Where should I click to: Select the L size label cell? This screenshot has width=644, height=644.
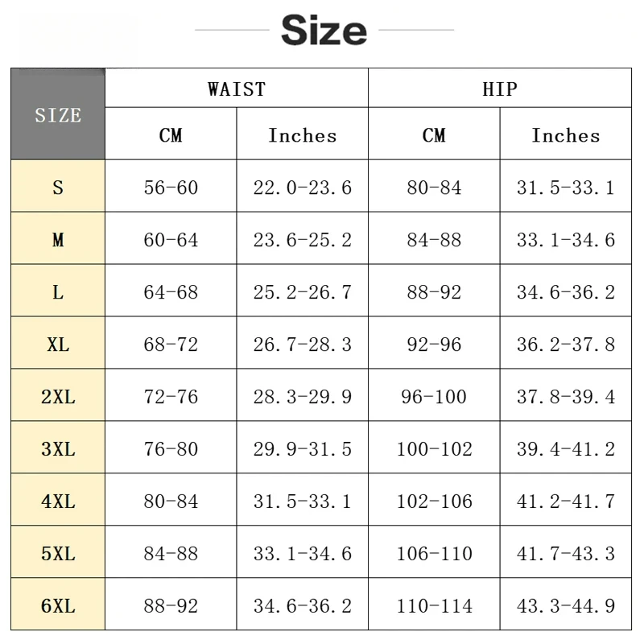click(58, 291)
